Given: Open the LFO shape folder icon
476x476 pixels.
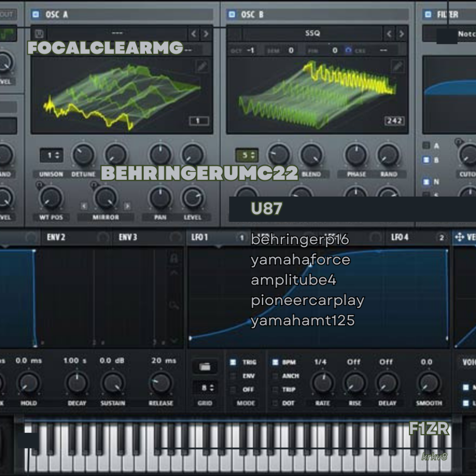Looking at the screenshot, I should click(x=205, y=367).
